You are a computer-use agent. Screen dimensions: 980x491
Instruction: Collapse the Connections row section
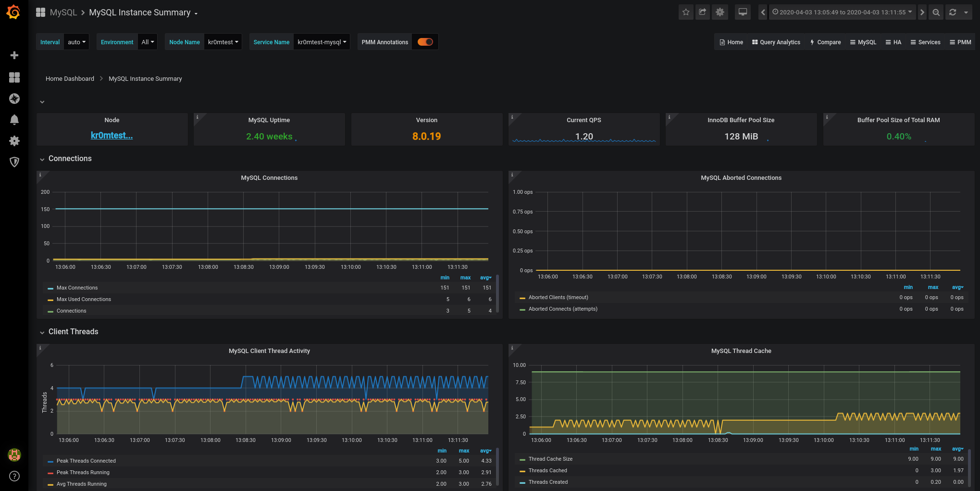coord(70,159)
